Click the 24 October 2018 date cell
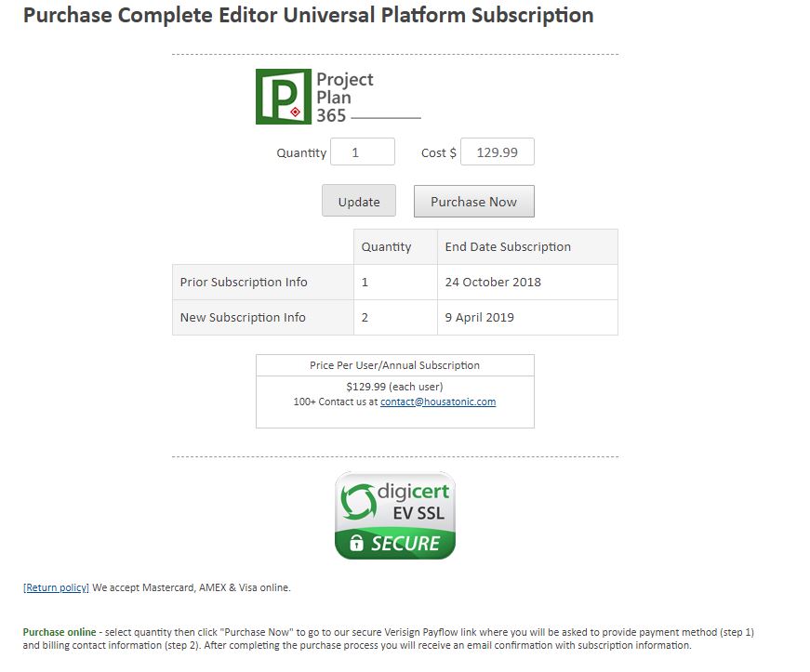The width and height of the screenshot is (810, 672). [x=527, y=283]
